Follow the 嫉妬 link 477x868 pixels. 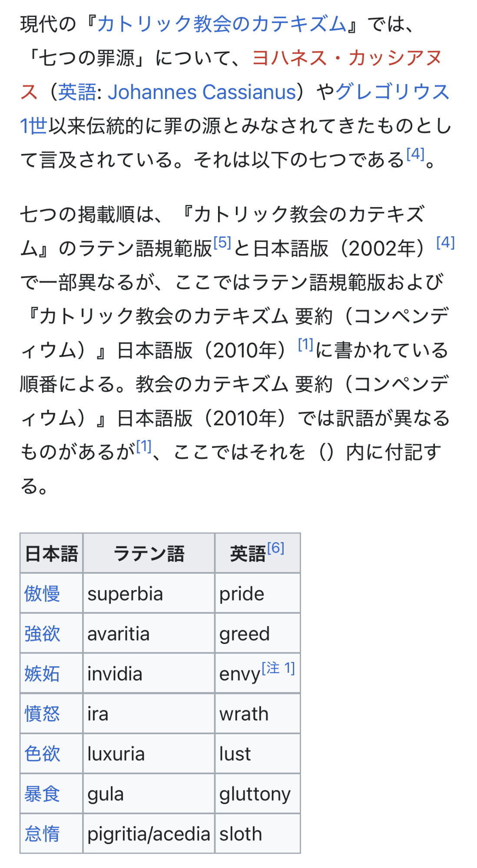[x=42, y=674]
